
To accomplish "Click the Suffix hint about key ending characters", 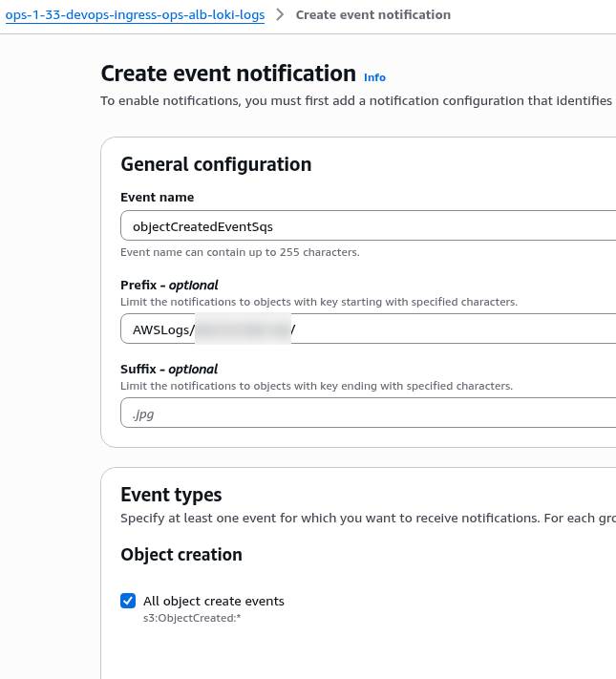I will coord(316,386).
